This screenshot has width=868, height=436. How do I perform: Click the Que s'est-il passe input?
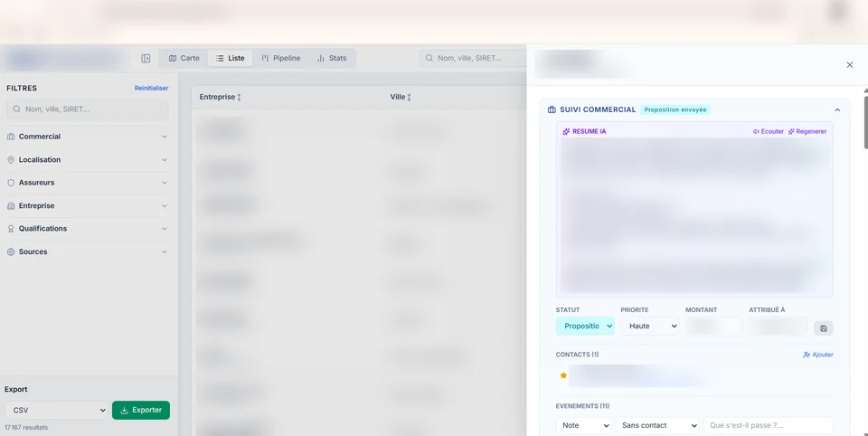click(x=769, y=425)
